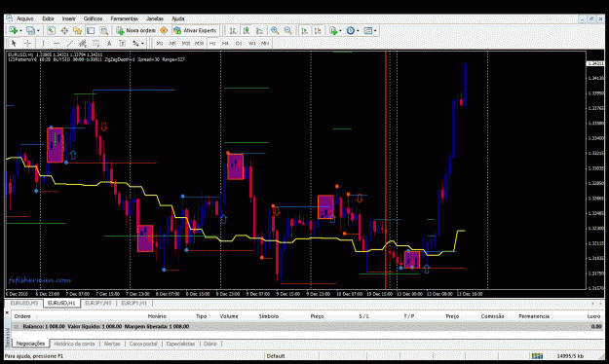The image size is (609, 364).
Task: Expand the new chart dropdown arrow
Action: click(20, 30)
